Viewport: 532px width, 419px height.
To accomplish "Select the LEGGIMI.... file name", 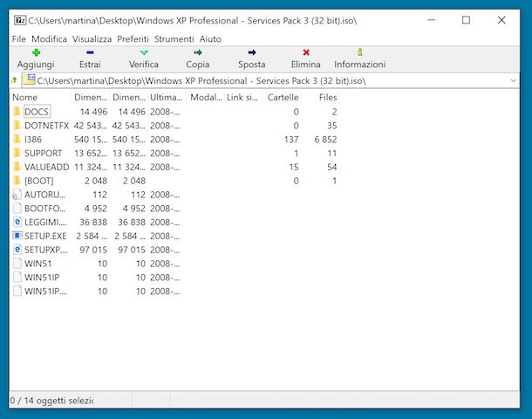I will 45,223.
